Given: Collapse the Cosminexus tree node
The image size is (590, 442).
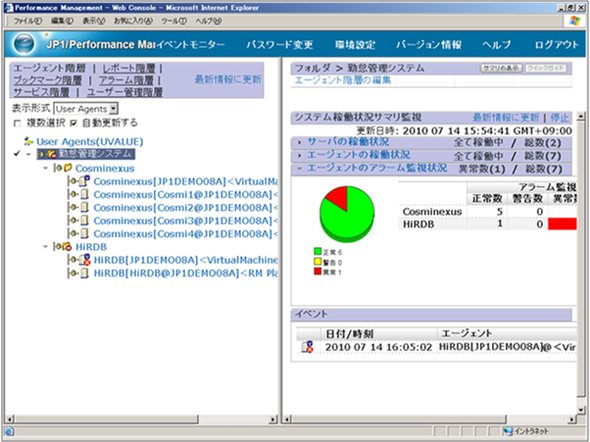Looking at the screenshot, I should 46,168.
